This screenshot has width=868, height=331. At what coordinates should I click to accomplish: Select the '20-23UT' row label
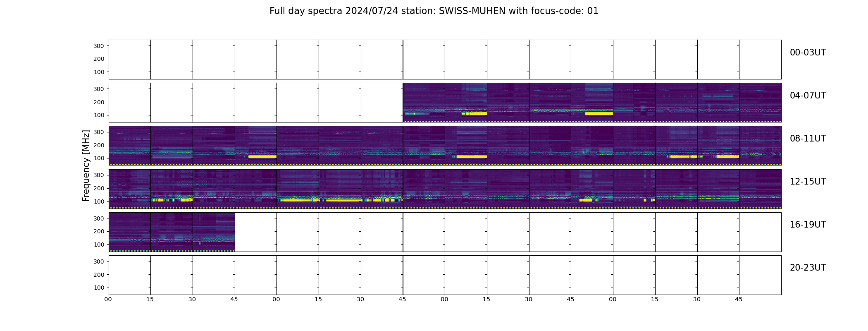[x=808, y=268]
